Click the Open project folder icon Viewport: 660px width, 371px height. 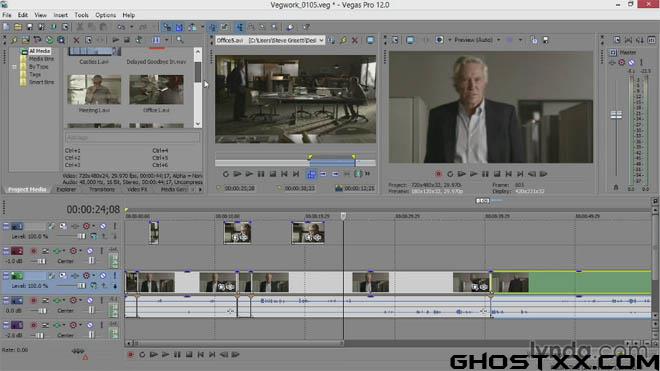18,27
